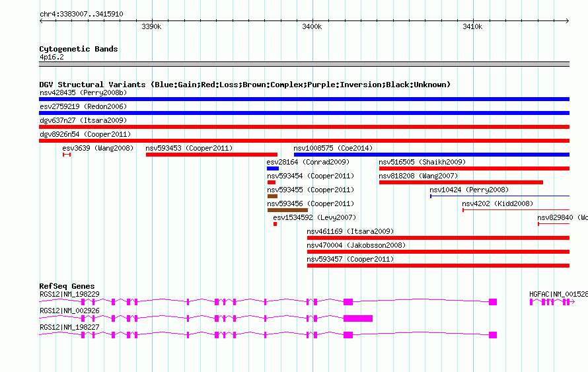Click the Cytogenetic Bands track title
The height and width of the screenshot is (372, 588).
[x=79, y=49]
